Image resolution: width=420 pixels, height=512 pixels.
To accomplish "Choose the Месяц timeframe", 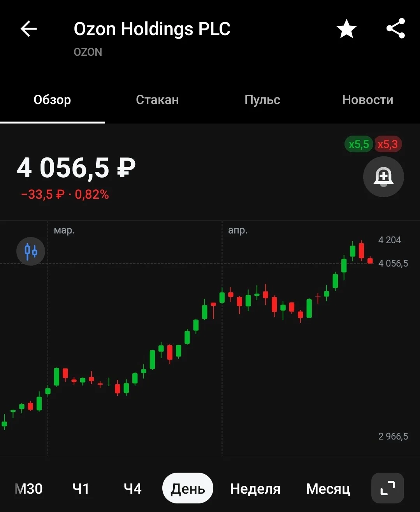I will point(328,489).
